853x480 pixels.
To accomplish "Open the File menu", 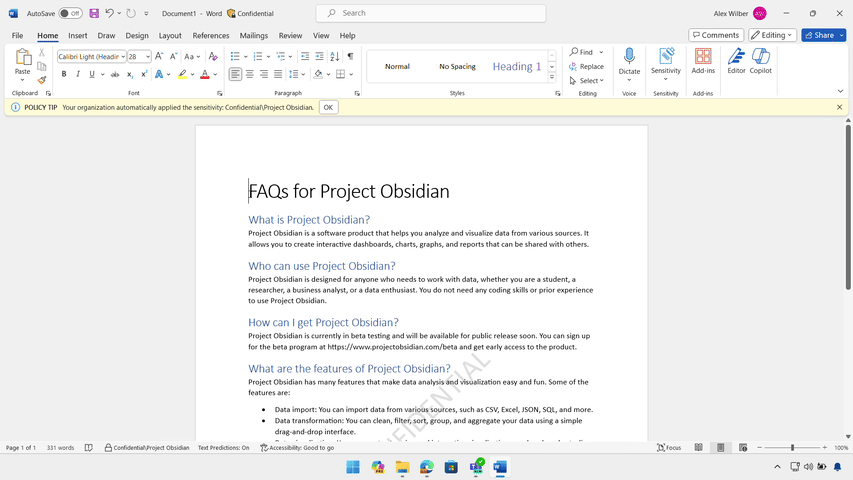I will pos(17,35).
